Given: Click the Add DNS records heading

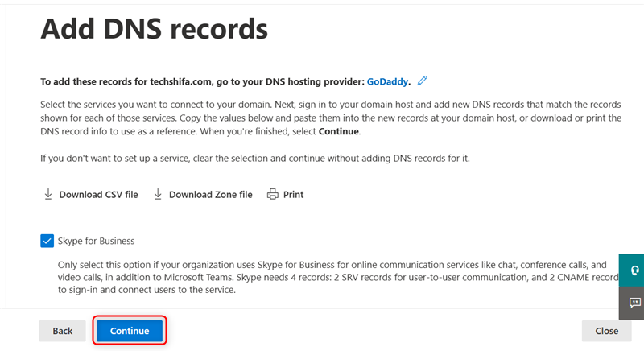Looking at the screenshot, I should (x=154, y=29).
